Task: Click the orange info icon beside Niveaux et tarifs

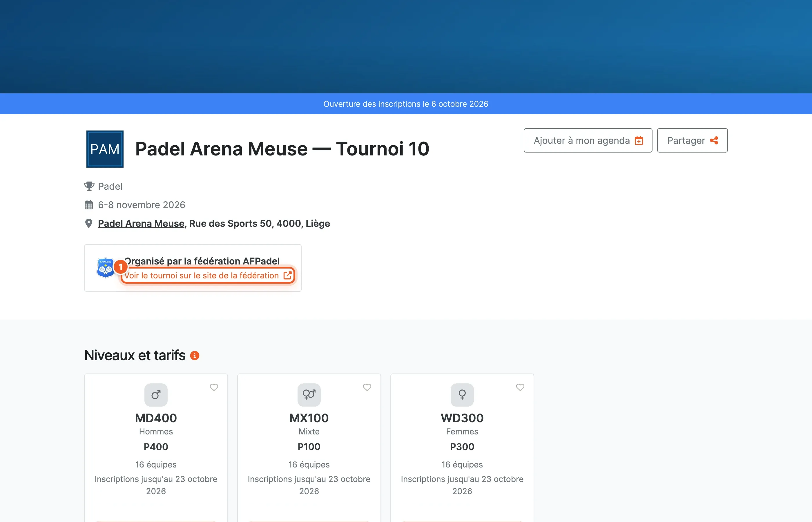Action: [x=195, y=355]
